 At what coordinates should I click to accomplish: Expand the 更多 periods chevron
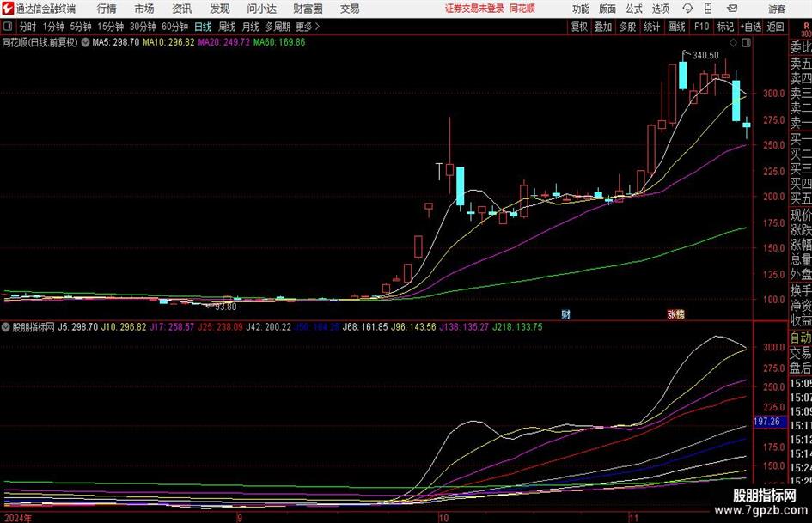point(308,27)
